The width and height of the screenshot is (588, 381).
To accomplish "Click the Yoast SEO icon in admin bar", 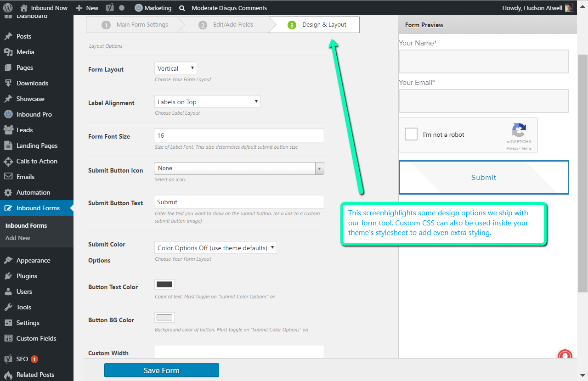I will 110,8.
